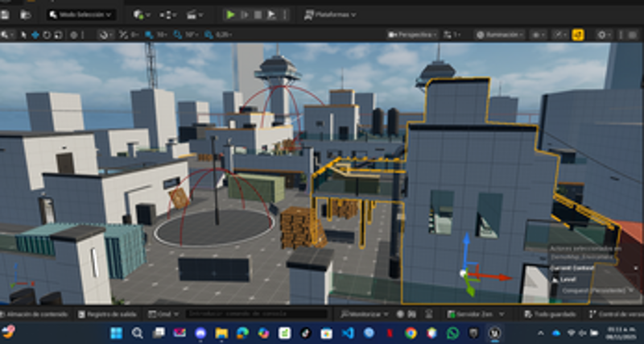The height and width of the screenshot is (344, 644).
Task: Open the Servidor Zen status dropdown
Action: point(477,314)
